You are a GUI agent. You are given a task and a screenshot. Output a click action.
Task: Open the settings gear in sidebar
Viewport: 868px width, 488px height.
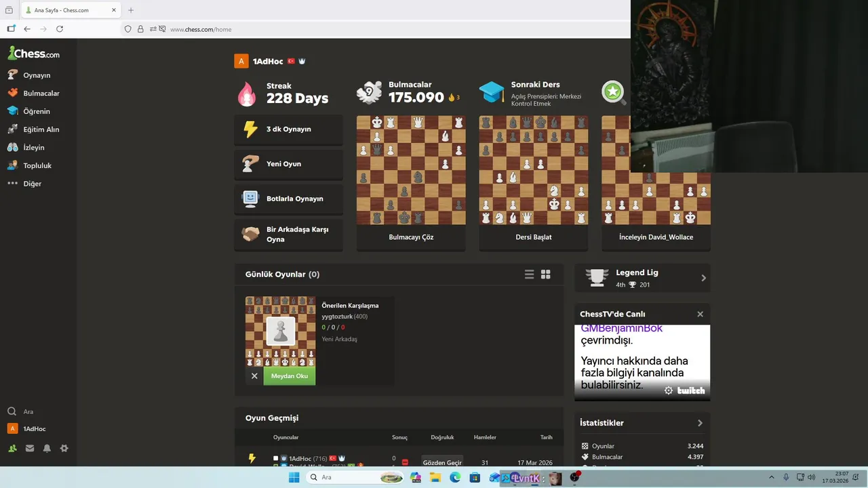[64, 448]
